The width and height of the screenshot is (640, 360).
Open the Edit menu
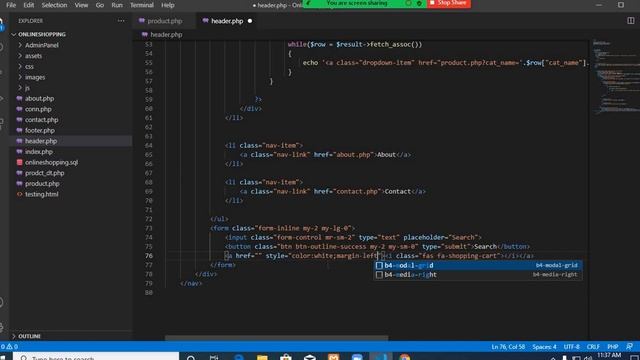tap(29, 5)
